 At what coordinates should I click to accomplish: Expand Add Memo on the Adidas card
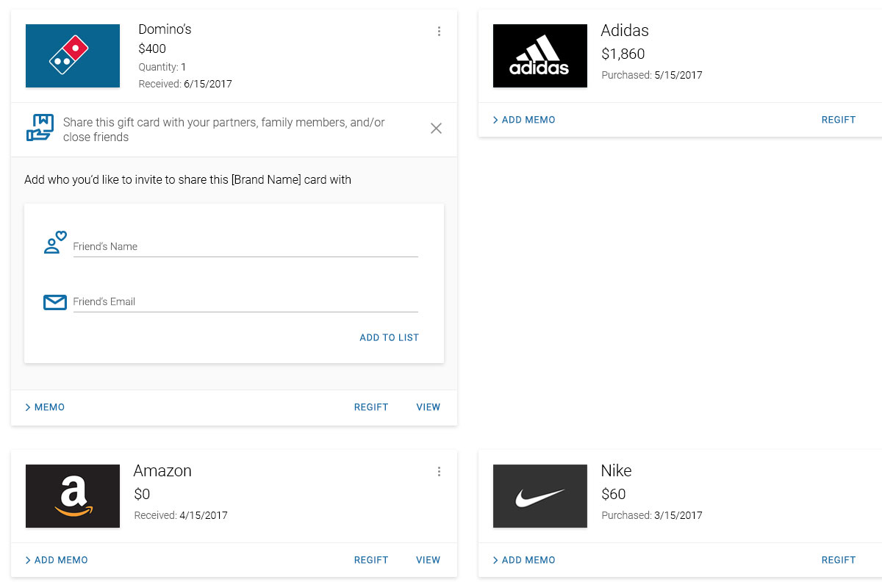point(524,120)
